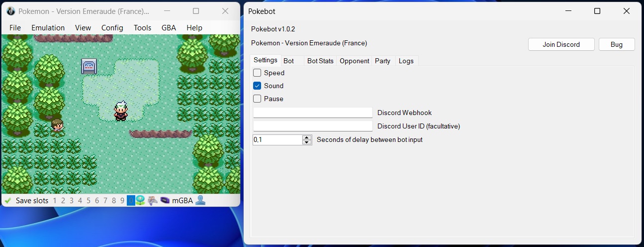This screenshot has height=247, width=644.
Task: Switch to the Settings tab
Action: coord(266,60)
